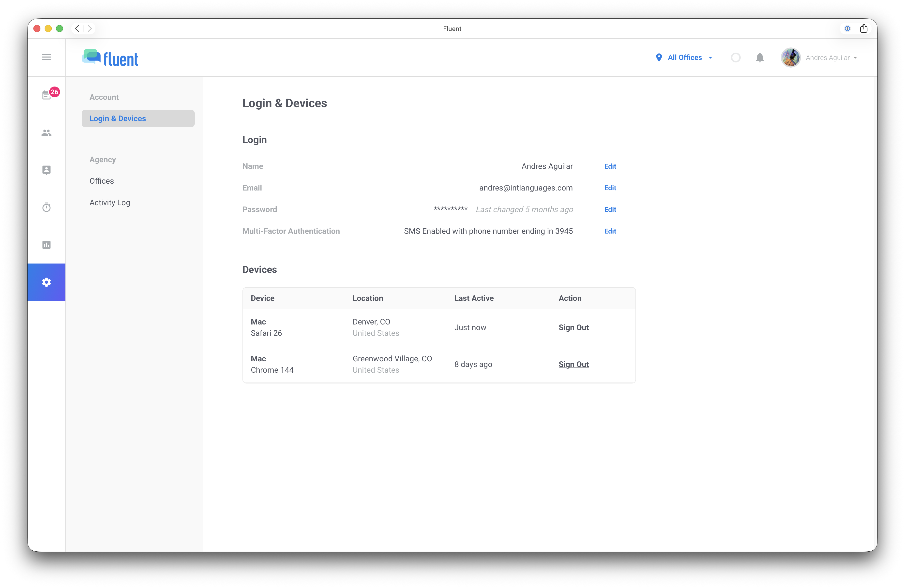
Task: Open the contact card section in sidebar
Action: click(46, 170)
